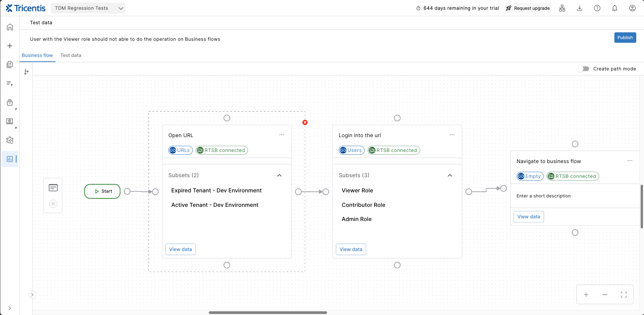Screen dimensions: 644x315
Task: Click the Test data breadcrumb title
Action: 41,23
